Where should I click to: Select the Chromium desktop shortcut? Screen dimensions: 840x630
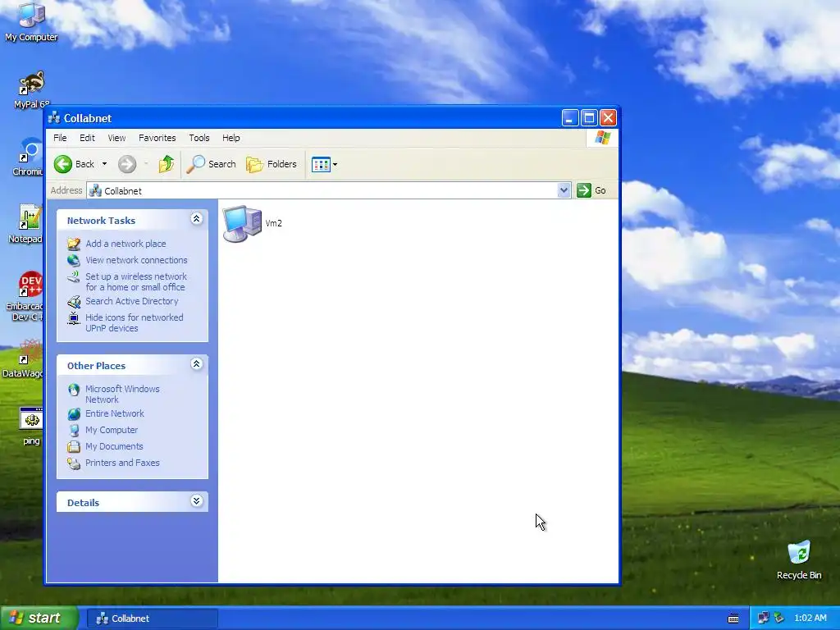pyautogui.click(x=28, y=157)
